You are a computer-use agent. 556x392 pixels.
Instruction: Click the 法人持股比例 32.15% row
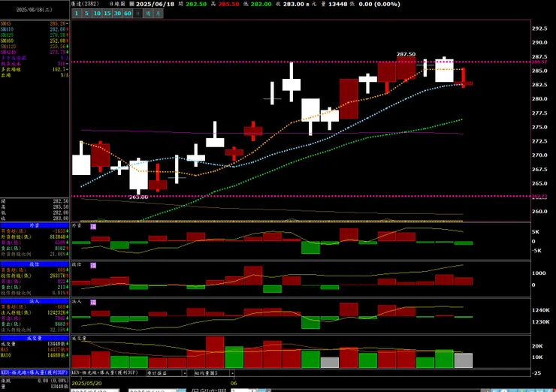35,330
